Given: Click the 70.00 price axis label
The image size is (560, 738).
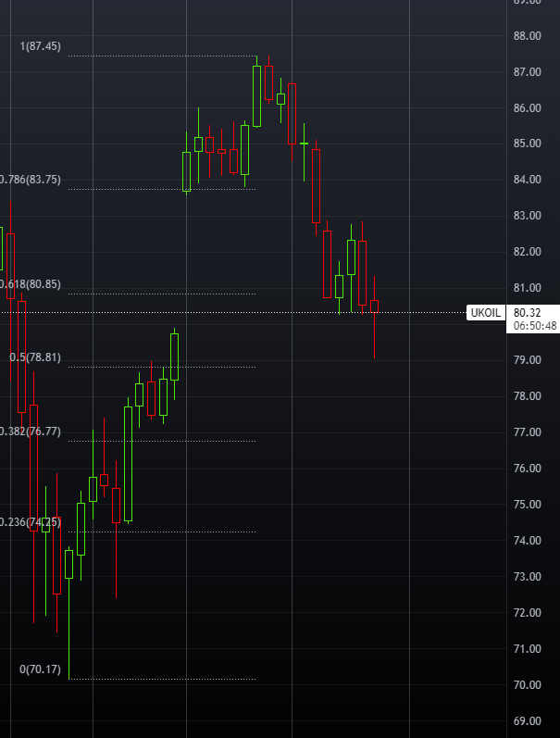Looking at the screenshot, I should click(527, 685).
